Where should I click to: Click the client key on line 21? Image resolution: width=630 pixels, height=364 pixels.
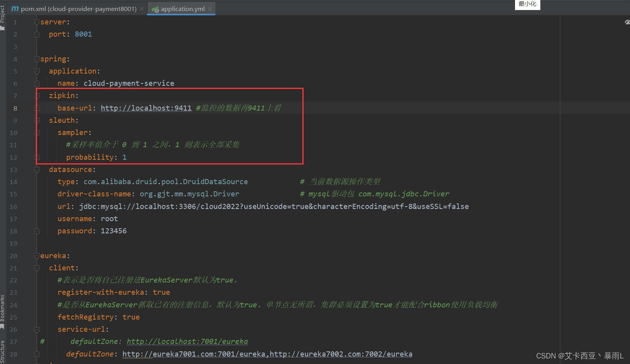62,268
